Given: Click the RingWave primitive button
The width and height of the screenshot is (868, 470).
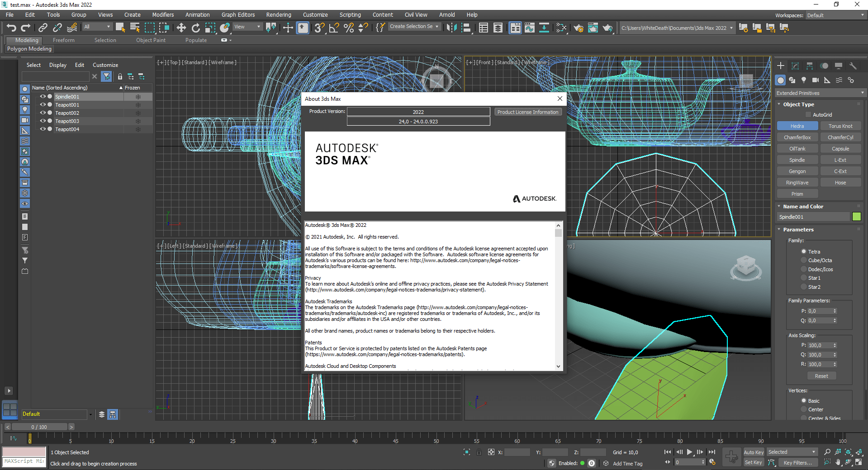Looking at the screenshot, I should click(797, 183).
